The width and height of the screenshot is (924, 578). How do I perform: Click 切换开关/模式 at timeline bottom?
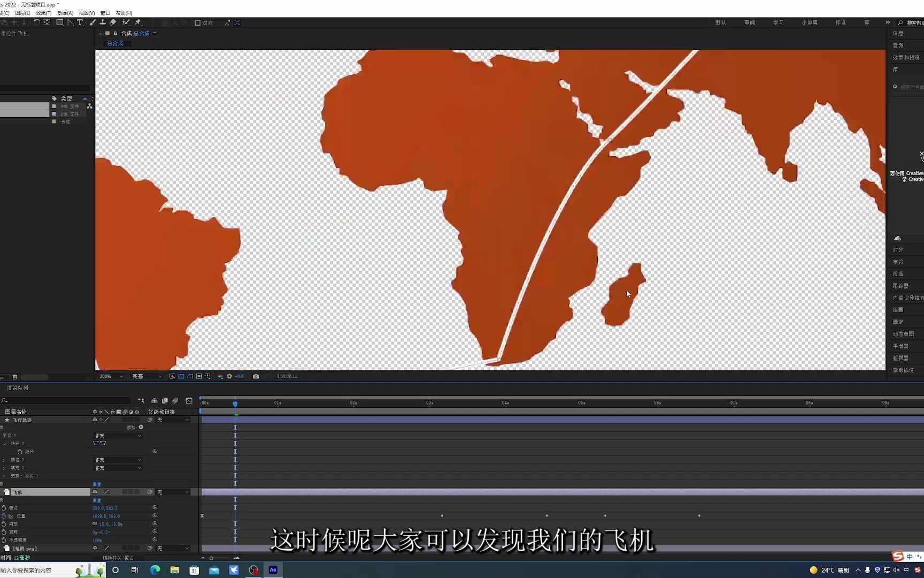click(x=118, y=558)
